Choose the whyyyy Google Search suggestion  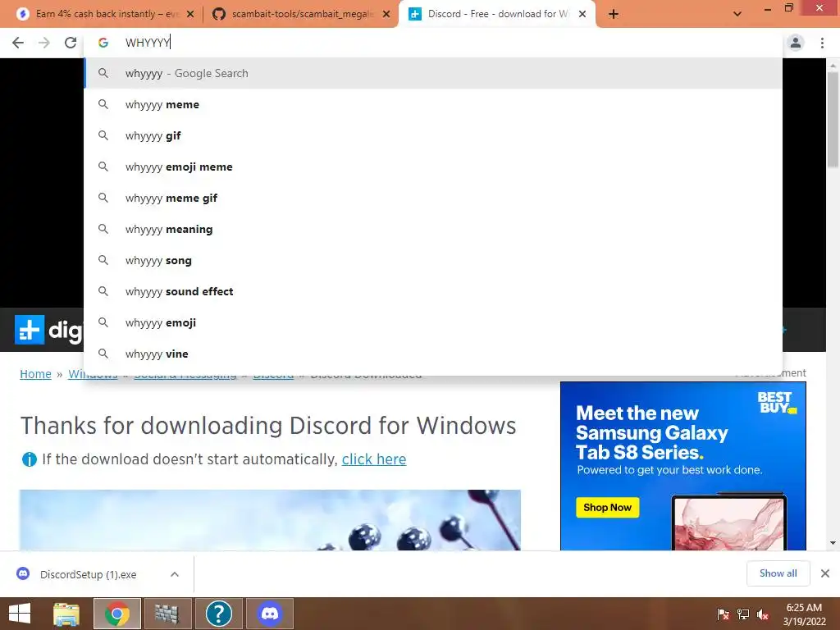(433, 73)
